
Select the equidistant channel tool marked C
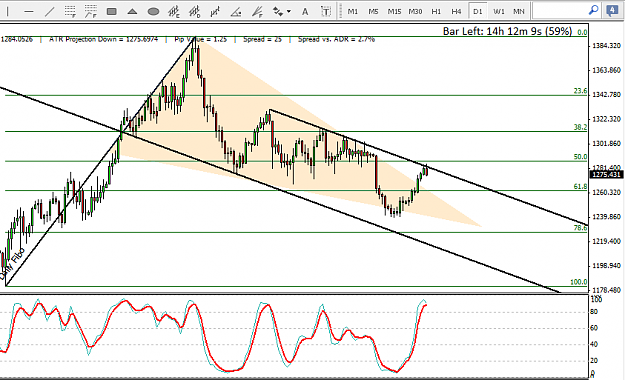[174, 12]
